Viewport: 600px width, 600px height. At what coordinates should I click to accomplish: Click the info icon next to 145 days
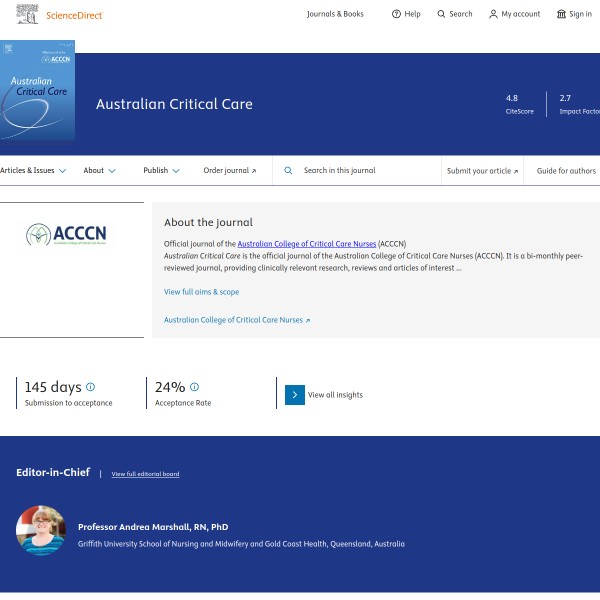click(90, 387)
